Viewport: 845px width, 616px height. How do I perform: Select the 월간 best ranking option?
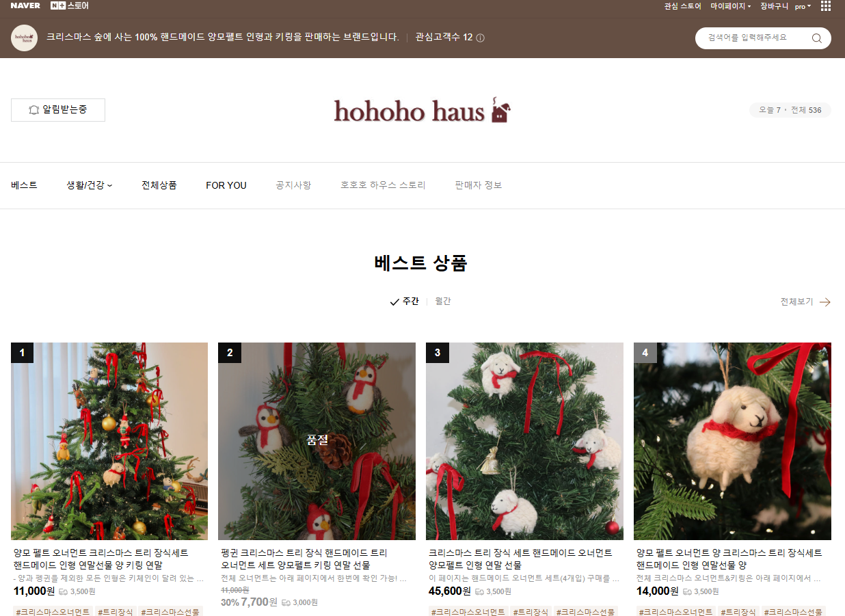[443, 302]
